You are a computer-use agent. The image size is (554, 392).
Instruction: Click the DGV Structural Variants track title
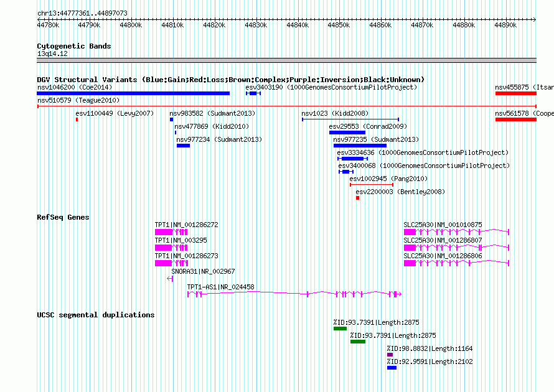point(230,80)
